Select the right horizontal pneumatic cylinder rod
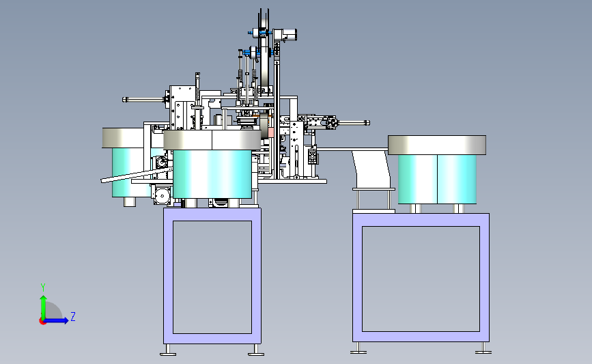 coord(354,123)
